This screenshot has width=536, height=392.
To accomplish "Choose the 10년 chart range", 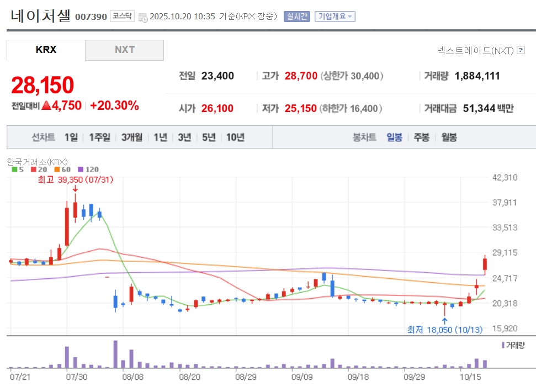I will 235,137.
